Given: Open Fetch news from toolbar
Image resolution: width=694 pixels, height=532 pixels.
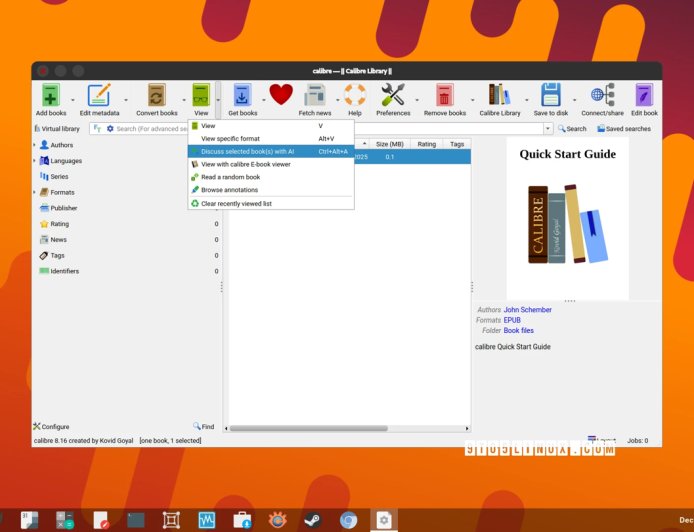Looking at the screenshot, I should coord(314,96).
